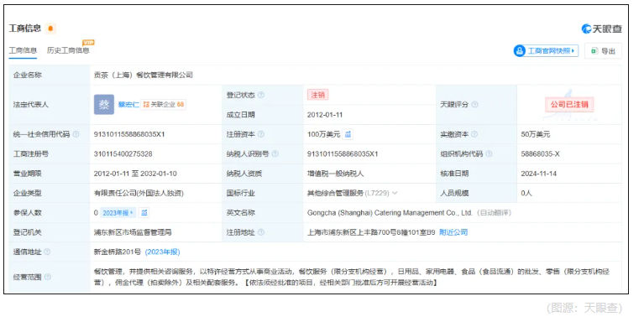Open the 2023年报 dropdown beside 参保人数
Screen dimensions: 644x317
tap(118, 213)
